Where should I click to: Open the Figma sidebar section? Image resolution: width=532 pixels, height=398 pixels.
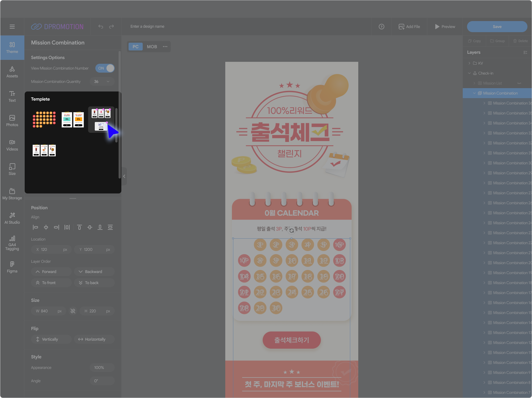12,267
